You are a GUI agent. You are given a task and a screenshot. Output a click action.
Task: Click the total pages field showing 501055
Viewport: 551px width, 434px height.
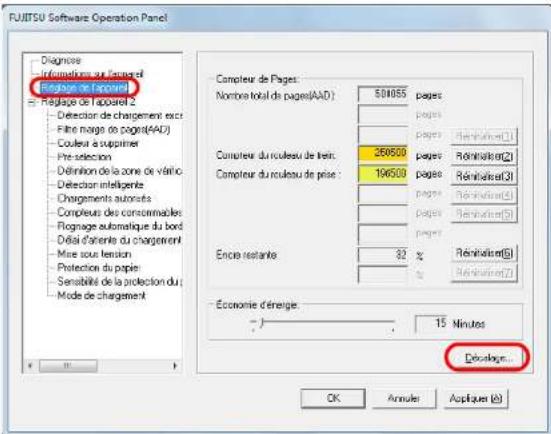(383, 95)
